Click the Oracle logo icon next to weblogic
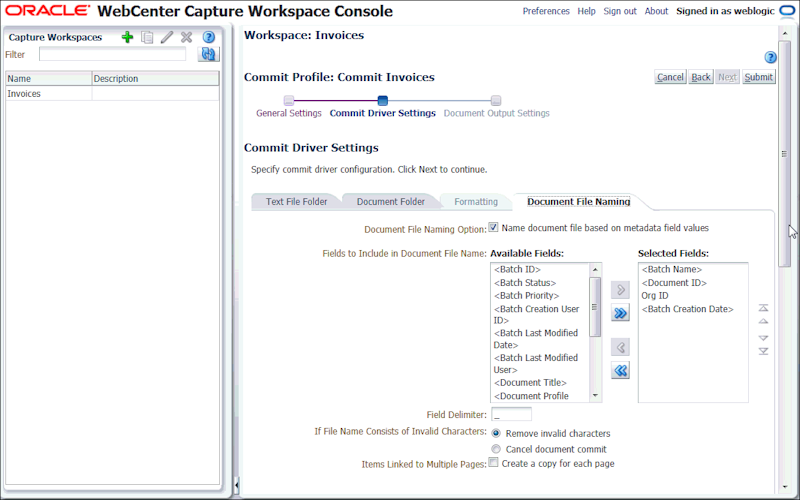The image size is (800, 500). (x=787, y=11)
